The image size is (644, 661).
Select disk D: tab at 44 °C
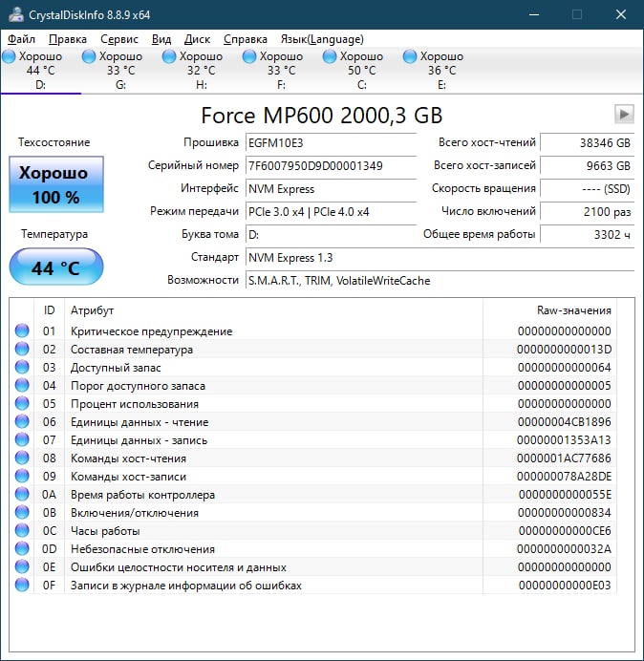[40, 71]
